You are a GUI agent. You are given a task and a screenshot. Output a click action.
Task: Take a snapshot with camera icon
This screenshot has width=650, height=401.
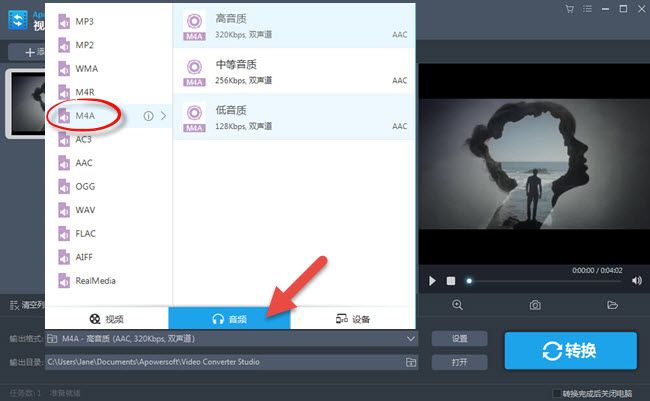[535, 305]
